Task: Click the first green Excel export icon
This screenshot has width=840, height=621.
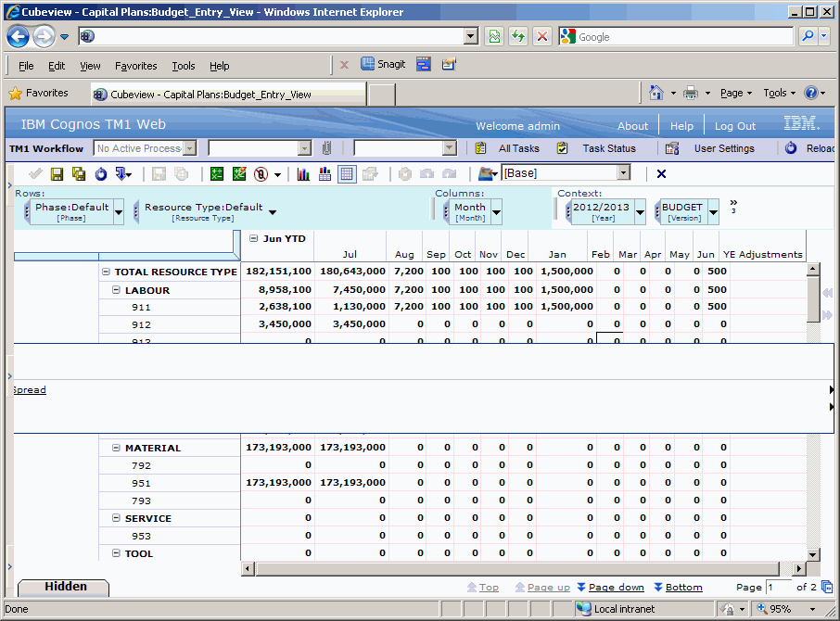Action: click(217, 173)
